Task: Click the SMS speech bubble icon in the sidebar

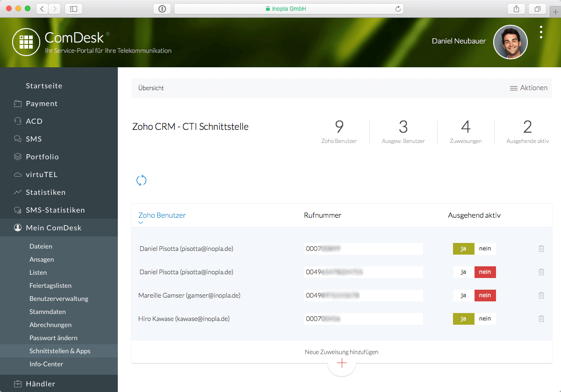Action: point(18,139)
